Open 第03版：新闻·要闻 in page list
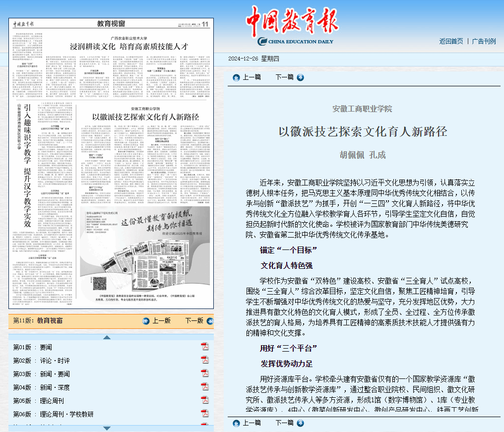Image resolution: width=504 pixels, height=432 pixels. [42, 374]
